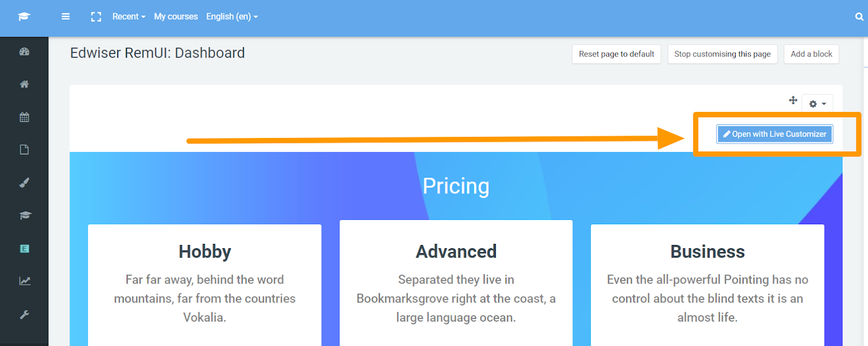Go to site home sidebar icon
Screen dimensions: 868x346
[24, 84]
